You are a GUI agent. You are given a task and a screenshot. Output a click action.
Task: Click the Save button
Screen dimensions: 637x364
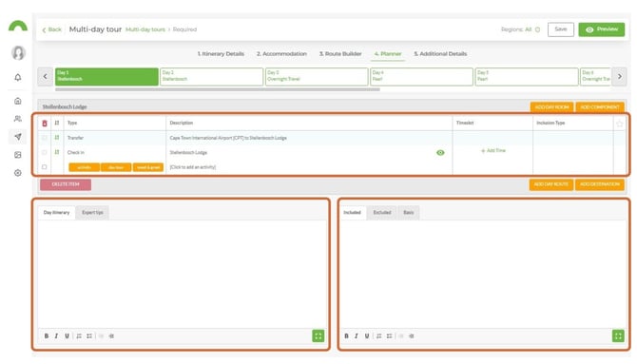561,29
